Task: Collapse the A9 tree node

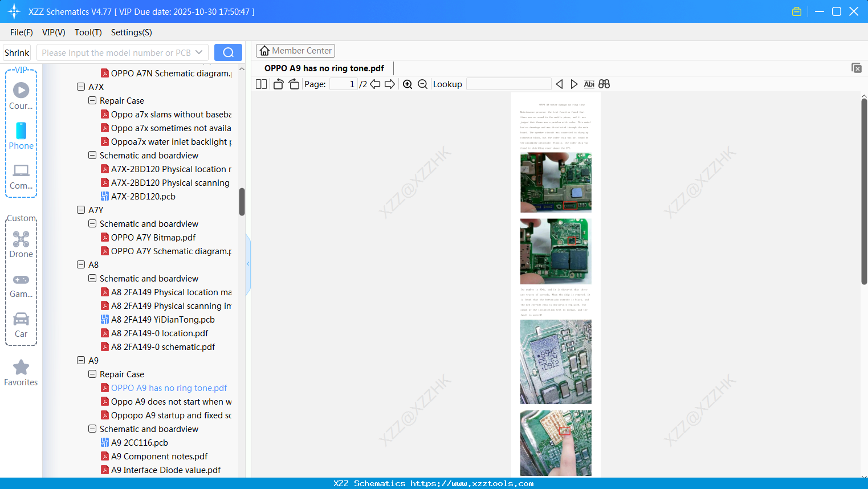Action: pos(81,361)
